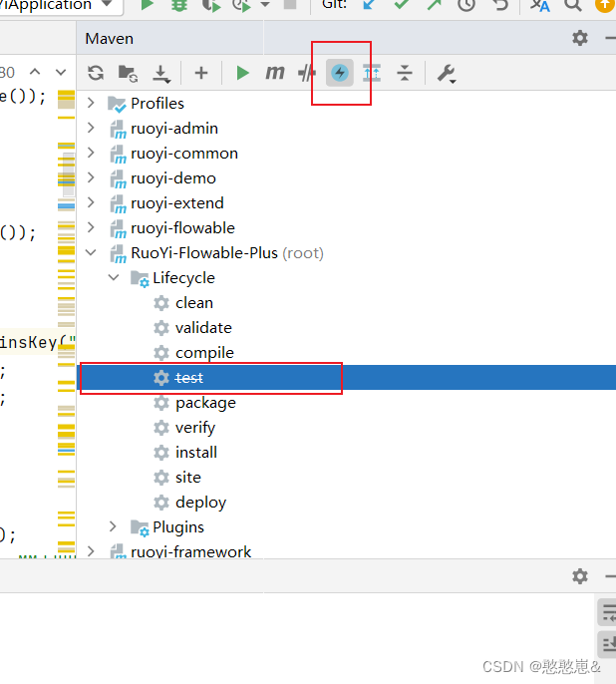This screenshot has height=684, width=616.
Task: Click the Download Sources and Documentation icon
Action: (161, 74)
